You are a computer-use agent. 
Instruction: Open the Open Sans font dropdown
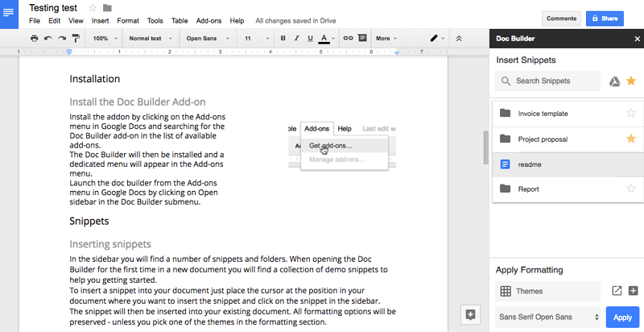click(x=208, y=38)
